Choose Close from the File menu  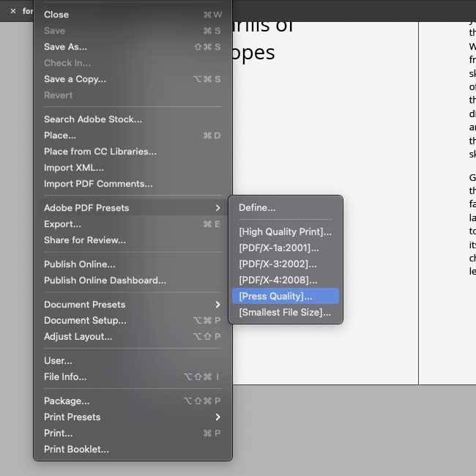[x=133, y=15]
